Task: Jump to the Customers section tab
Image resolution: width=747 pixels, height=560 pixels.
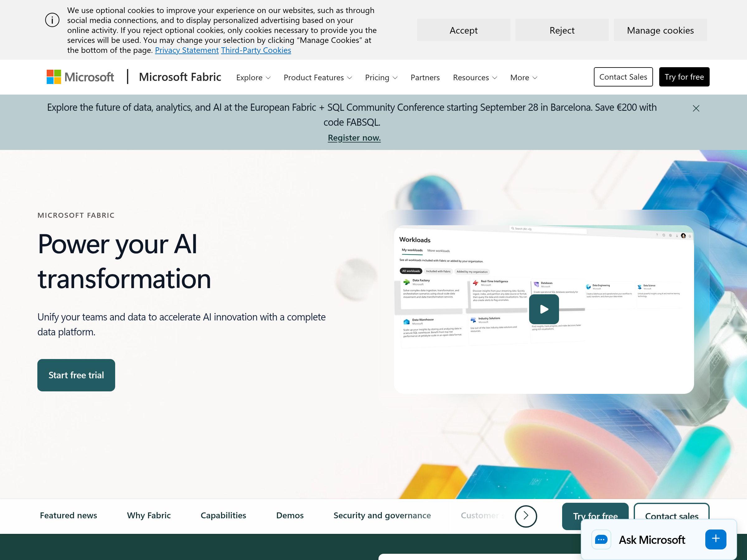Action: point(482,516)
